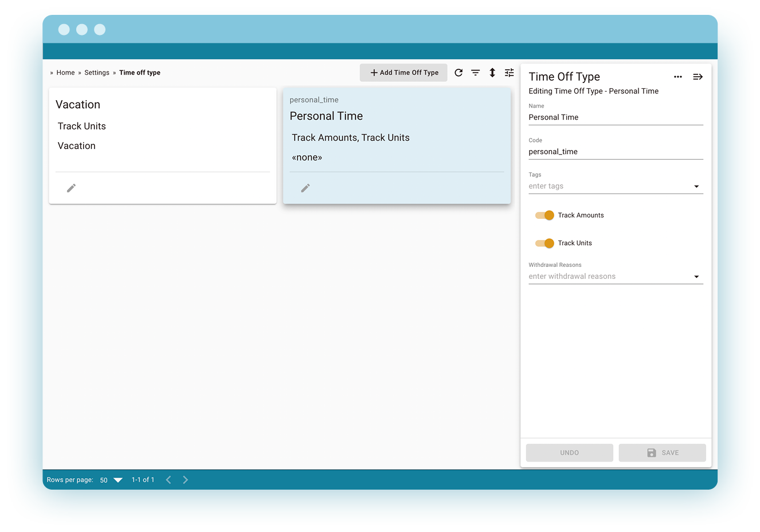Open the column settings sliders icon

(x=509, y=73)
